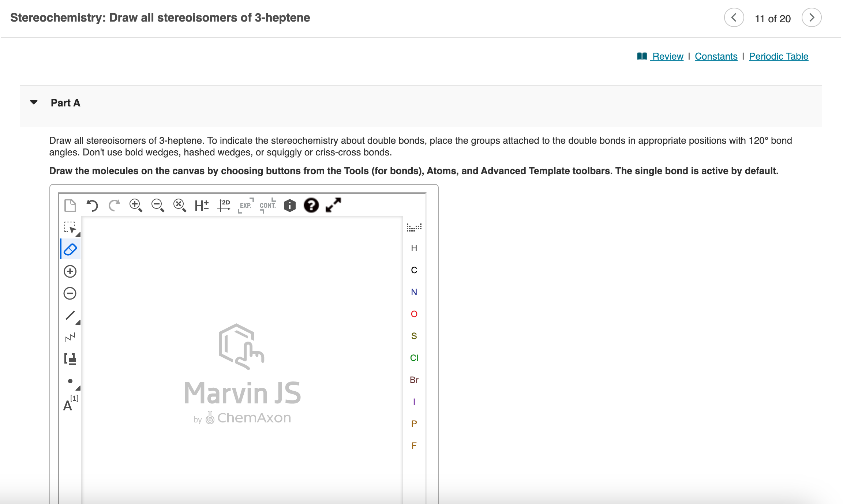
Task: Open the Help question mark icon
Action: (311, 205)
